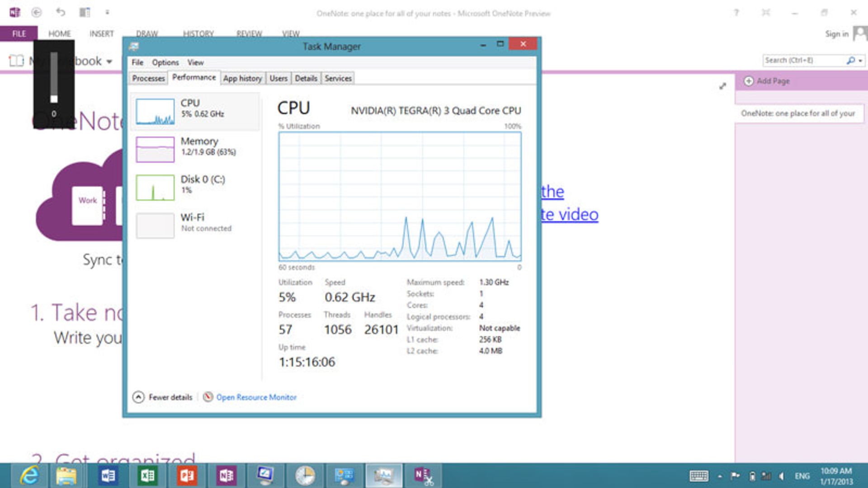The image size is (868, 488).
Task: Switch to OneNote taskbar icon
Action: (x=226, y=476)
